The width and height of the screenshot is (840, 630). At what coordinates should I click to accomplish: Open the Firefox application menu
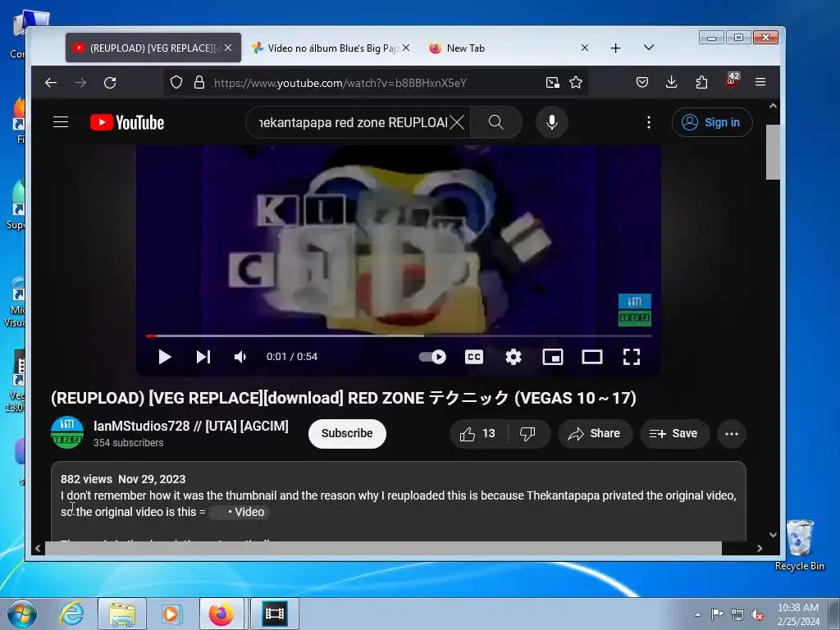[x=760, y=83]
